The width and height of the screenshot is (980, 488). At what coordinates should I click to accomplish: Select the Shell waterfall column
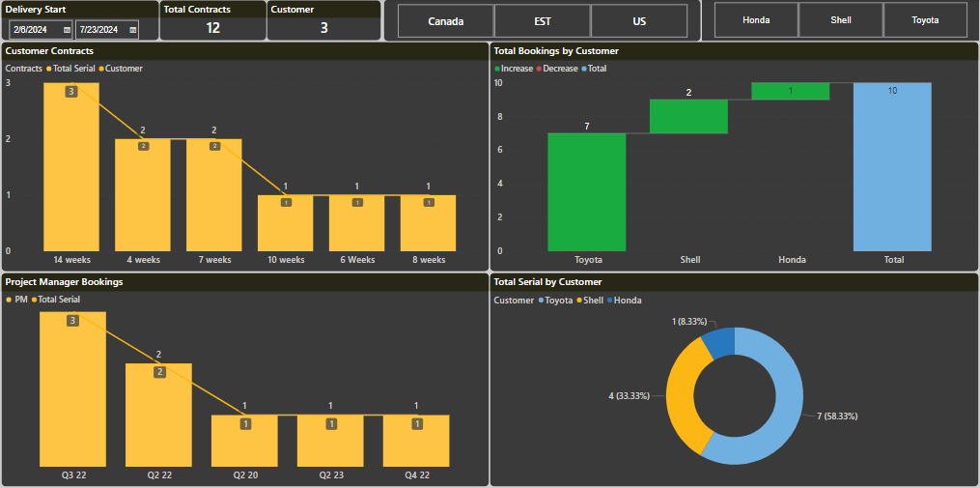point(688,116)
